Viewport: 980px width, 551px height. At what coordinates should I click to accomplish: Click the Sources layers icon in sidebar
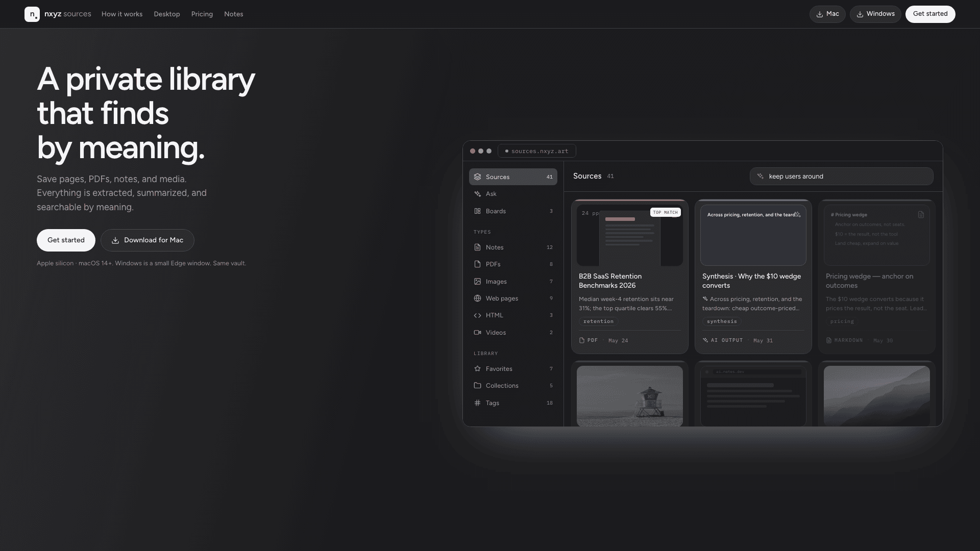point(478,177)
